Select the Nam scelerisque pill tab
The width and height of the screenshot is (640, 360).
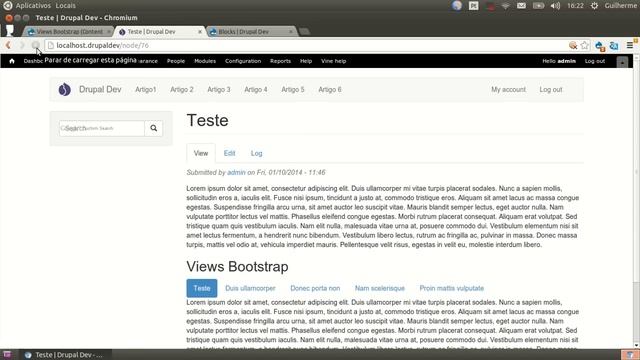pos(380,288)
